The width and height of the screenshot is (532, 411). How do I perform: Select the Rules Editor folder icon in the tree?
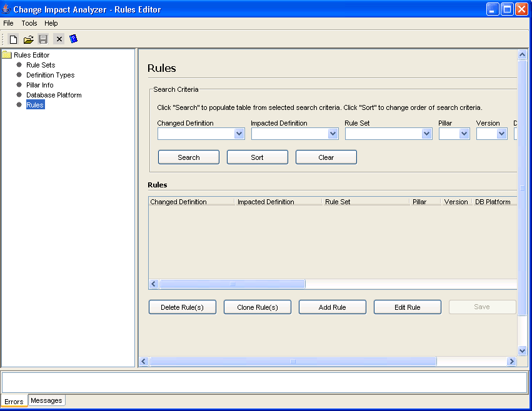6,54
